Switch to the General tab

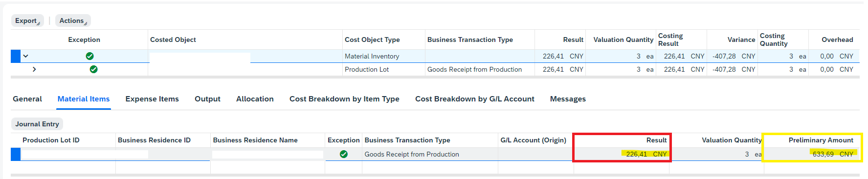[x=27, y=99]
